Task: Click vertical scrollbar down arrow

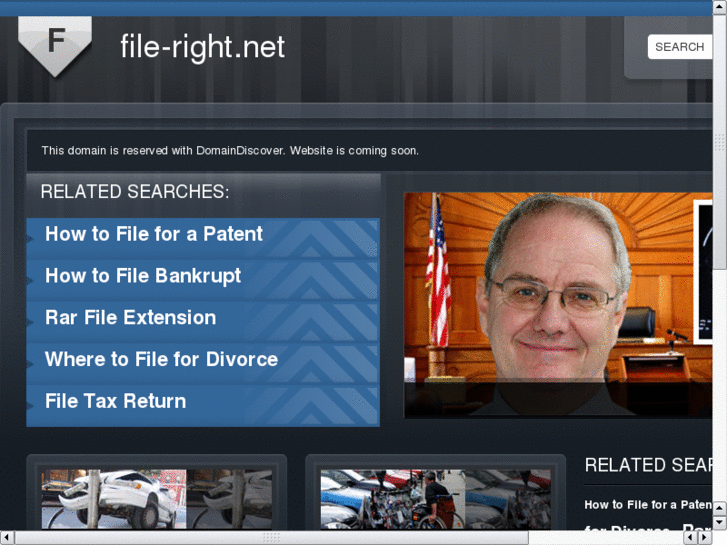Action: 720,523
